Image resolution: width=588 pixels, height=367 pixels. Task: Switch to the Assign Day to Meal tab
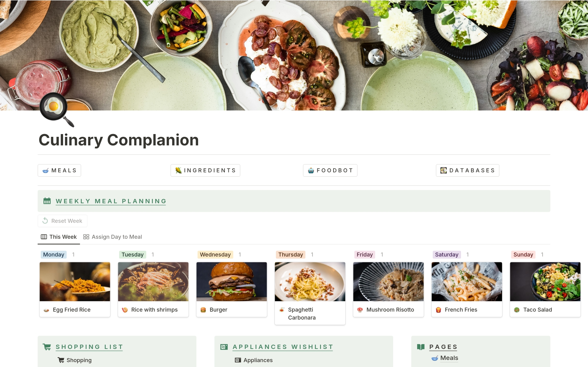coord(113,237)
